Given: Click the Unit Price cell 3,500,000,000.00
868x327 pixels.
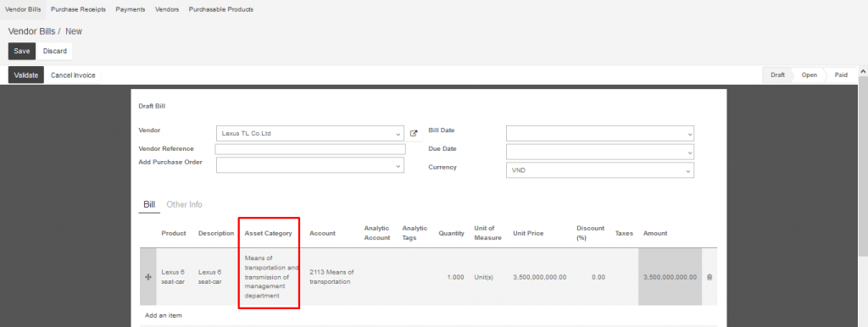Looking at the screenshot, I should pos(540,277).
